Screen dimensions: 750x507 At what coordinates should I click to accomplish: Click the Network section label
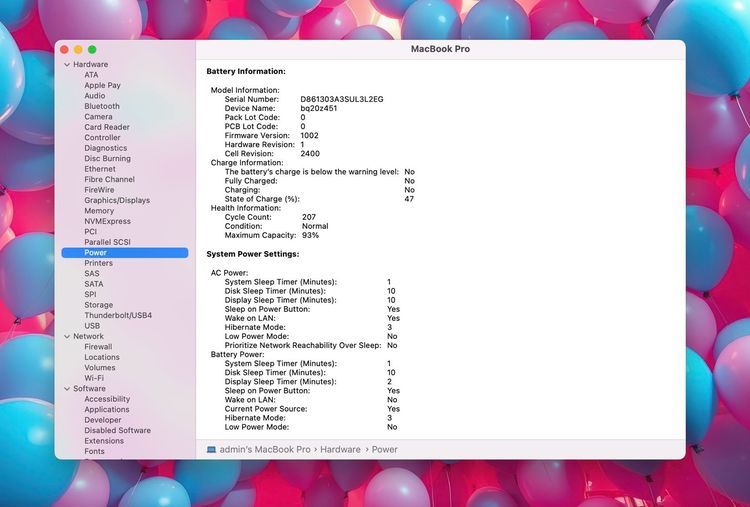[x=88, y=337]
